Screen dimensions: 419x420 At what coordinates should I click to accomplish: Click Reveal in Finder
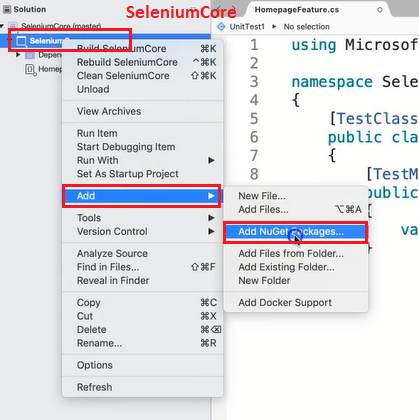[x=142, y=281]
